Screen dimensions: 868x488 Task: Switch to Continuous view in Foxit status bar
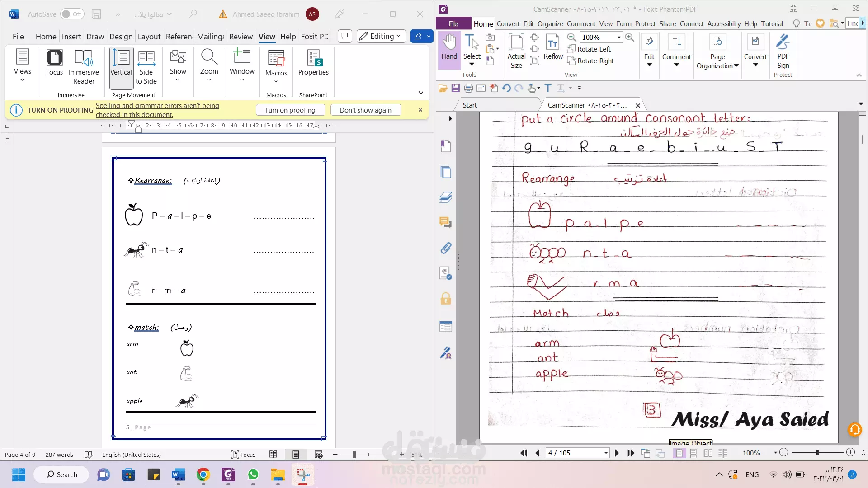tap(693, 453)
